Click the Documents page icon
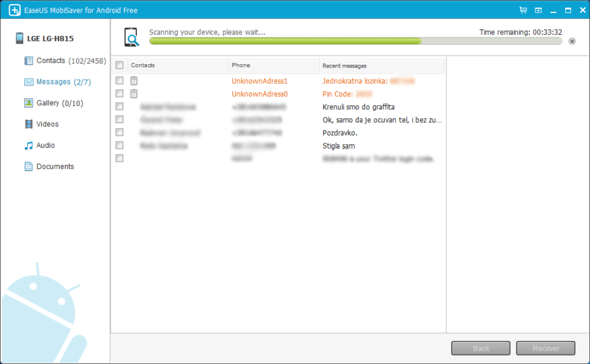Screen dimensions: 590x364 (29, 166)
